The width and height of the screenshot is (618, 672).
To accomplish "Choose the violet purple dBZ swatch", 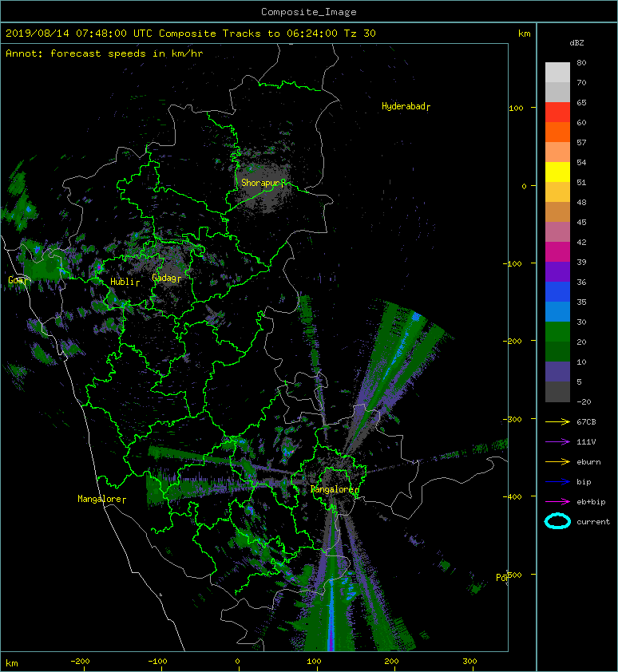I will 557,271.
